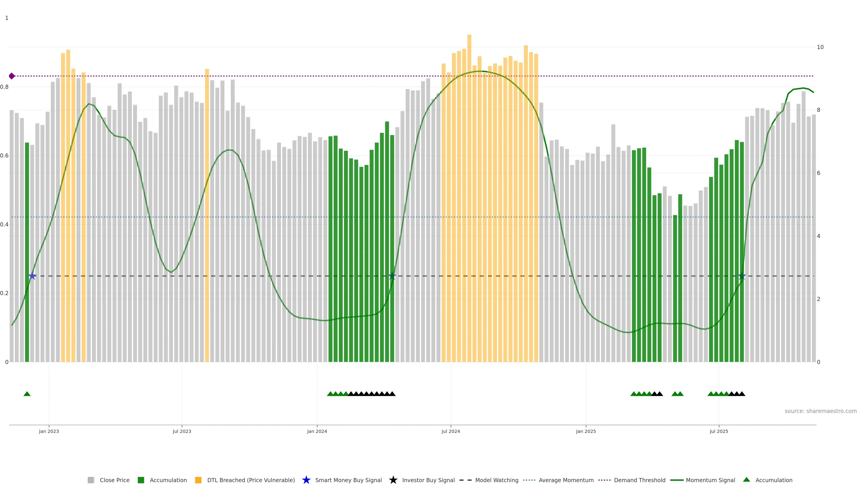Toggle DTL Breached (Price Vulnerable) legend entry

pyautogui.click(x=251, y=480)
